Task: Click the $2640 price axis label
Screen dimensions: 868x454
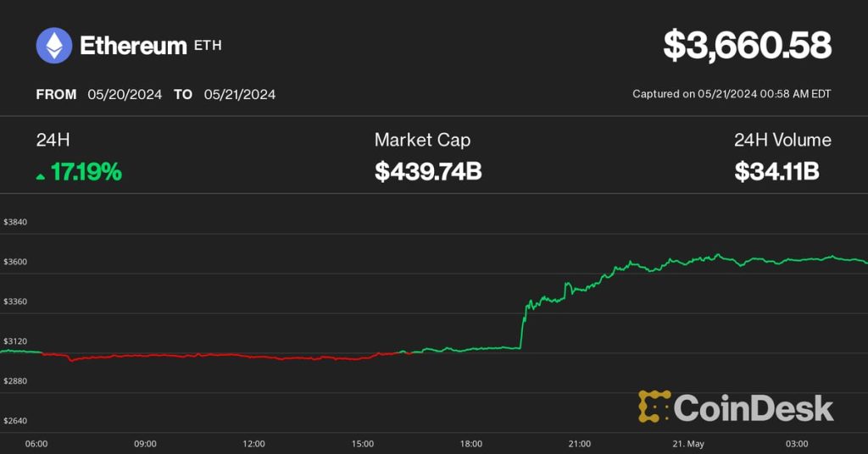Action: (15, 421)
